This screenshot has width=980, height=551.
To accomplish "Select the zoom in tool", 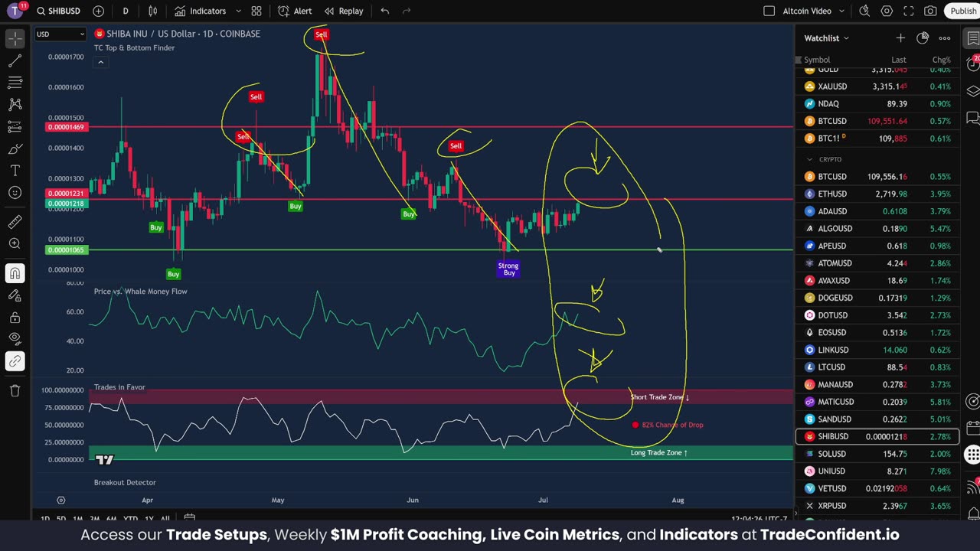I will click(x=15, y=243).
